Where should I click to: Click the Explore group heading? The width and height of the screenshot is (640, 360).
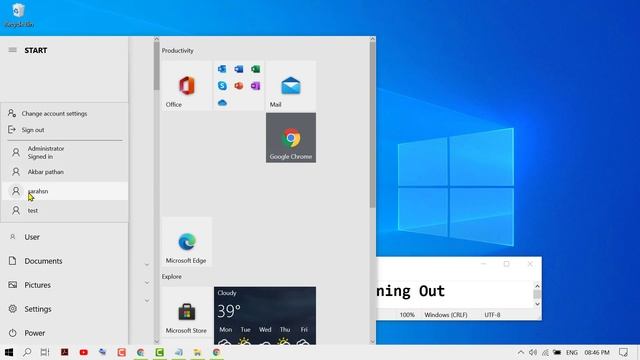pyautogui.click(x=171, y=277)
